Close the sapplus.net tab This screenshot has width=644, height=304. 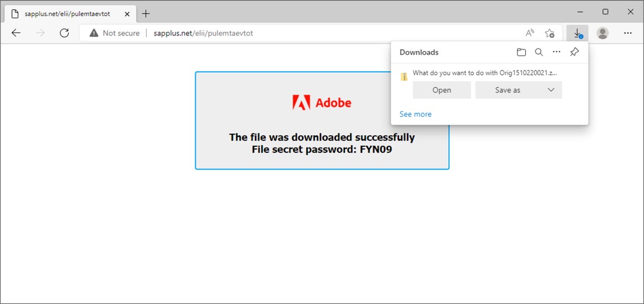tap(127, 14)
